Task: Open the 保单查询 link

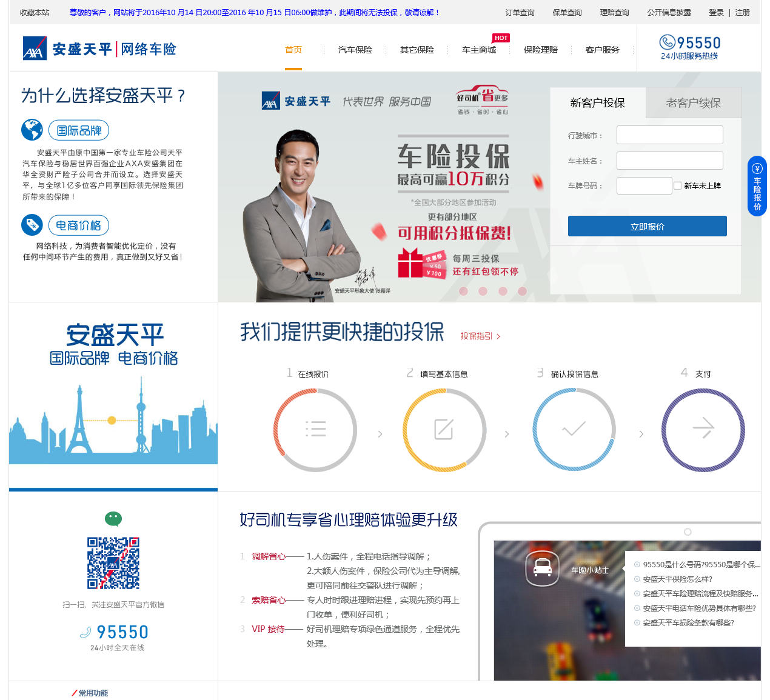Action: [x=567, y=12]
